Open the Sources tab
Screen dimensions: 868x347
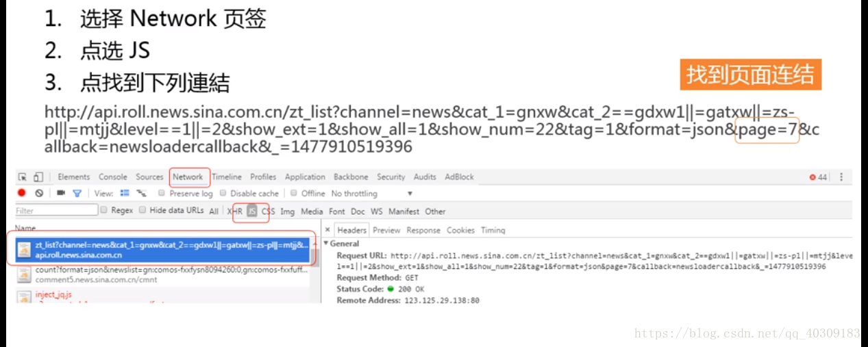click(x=149, y=177)
